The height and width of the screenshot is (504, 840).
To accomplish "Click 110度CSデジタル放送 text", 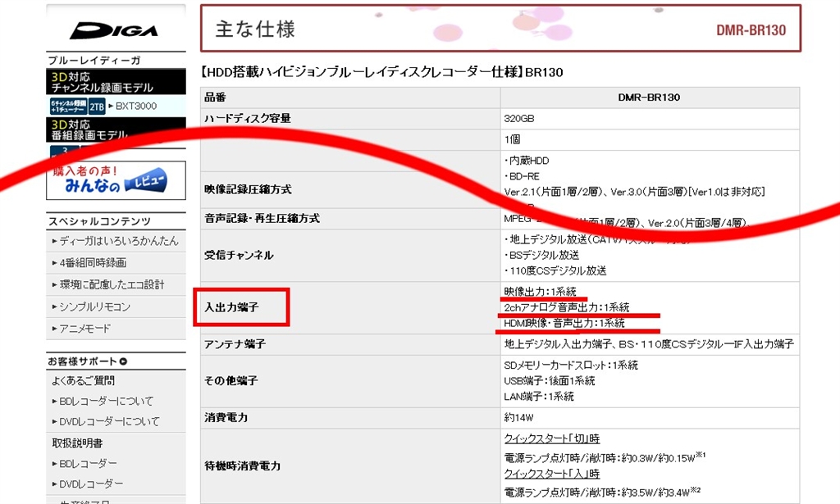I will pos(558,270).
